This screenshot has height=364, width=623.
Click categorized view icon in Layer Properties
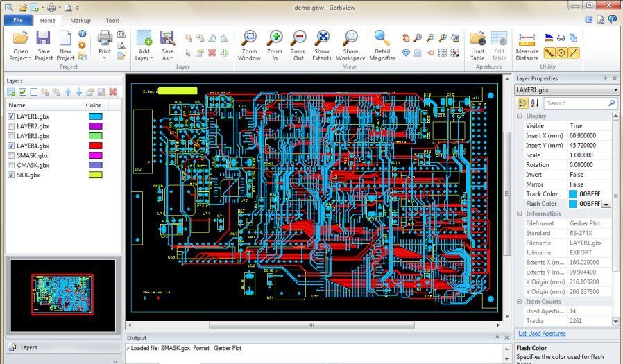coord(523,103)
